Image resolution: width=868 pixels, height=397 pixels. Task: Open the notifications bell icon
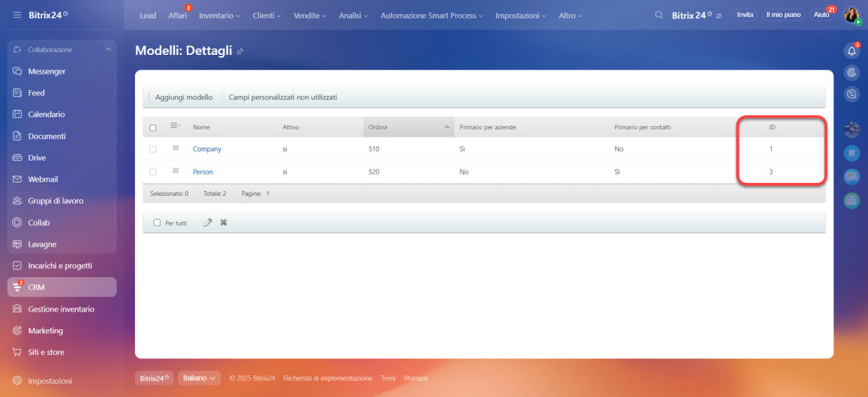pos(852,51)
